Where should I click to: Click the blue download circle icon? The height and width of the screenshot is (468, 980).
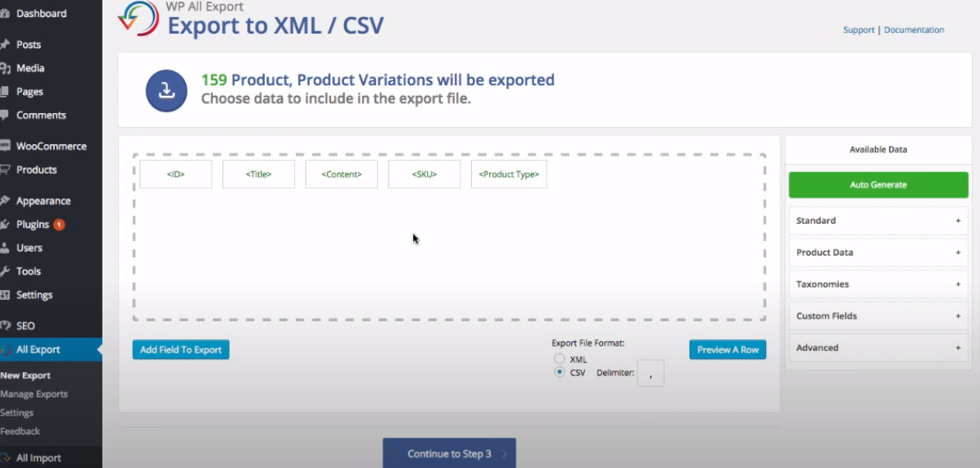(166, 91)
